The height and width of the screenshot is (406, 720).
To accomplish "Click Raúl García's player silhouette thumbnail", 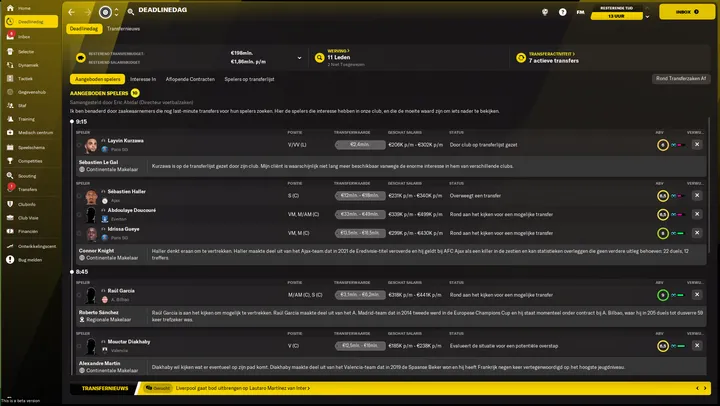I will pos(91,295).
